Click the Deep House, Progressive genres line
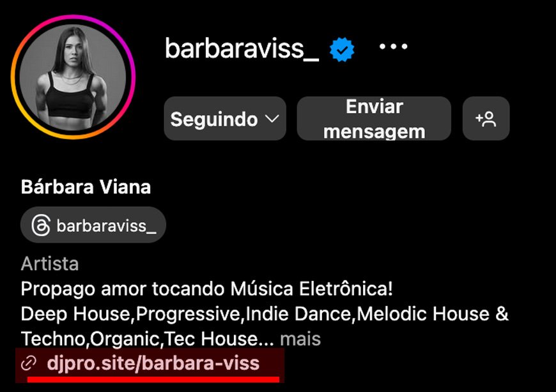This screenshot has width=556, height=392. pyautogui.click(x=265, y=314)
